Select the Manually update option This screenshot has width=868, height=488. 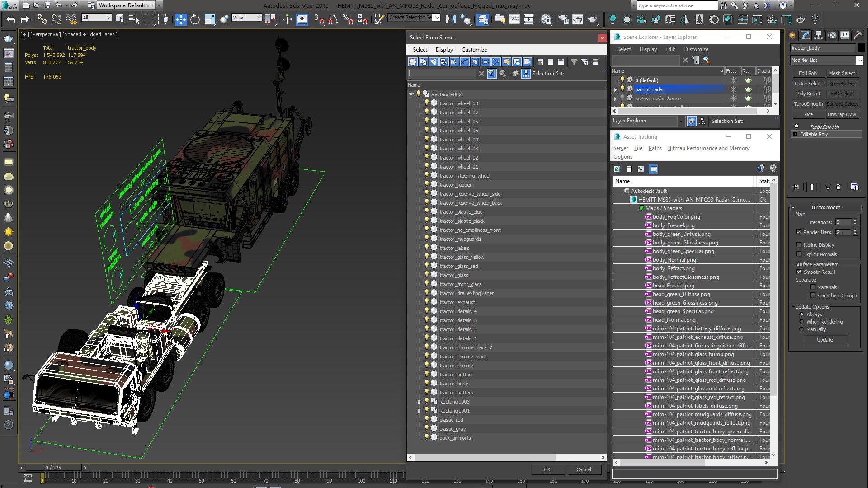point(802,329)
